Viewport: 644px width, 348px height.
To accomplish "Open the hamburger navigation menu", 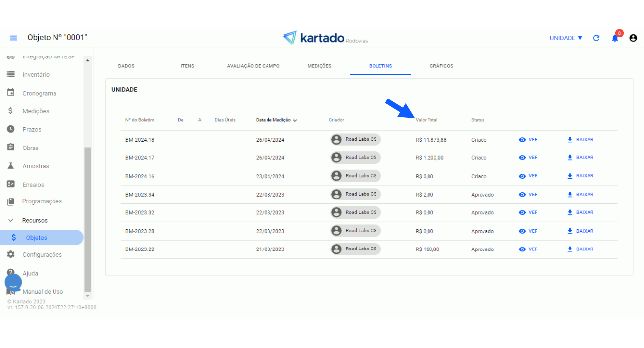I will pos(13,38).
